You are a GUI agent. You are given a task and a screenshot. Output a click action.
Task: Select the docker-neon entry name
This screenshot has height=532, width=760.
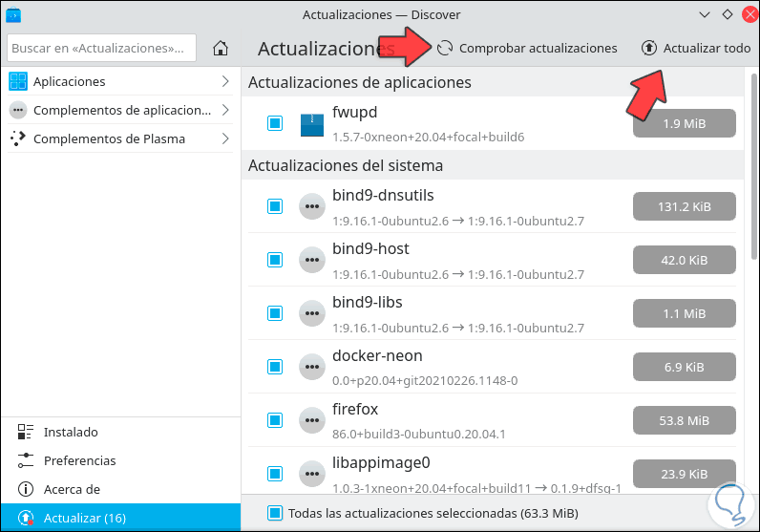(377, 356)
